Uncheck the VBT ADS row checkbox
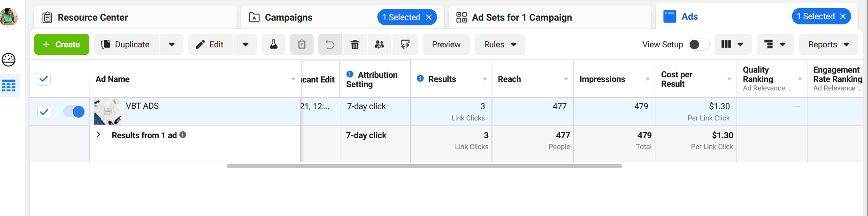 44,112
